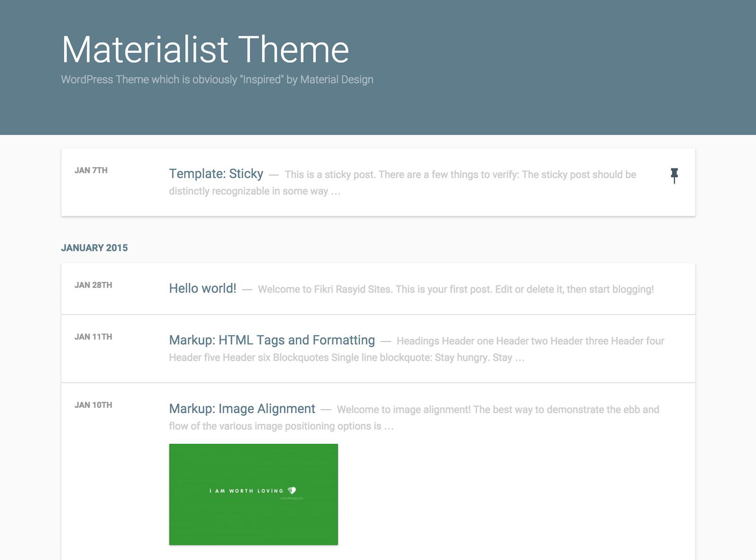The width and height of the screenshot is (756, 560).
Task: Click the Welcome to Fikri Rasyid Sites excerpt
Action: point(455,289)
